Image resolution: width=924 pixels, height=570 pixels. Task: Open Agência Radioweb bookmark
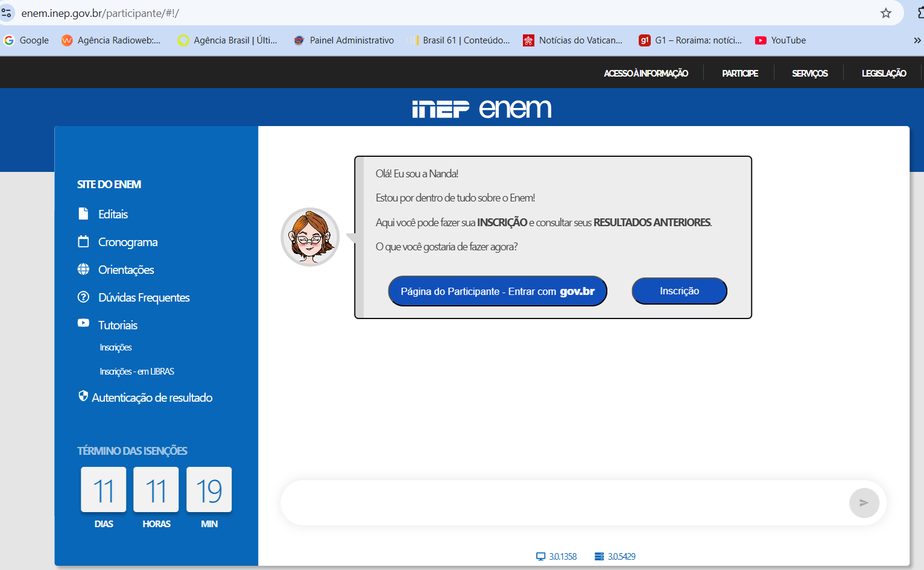click(x=111, y=40)
